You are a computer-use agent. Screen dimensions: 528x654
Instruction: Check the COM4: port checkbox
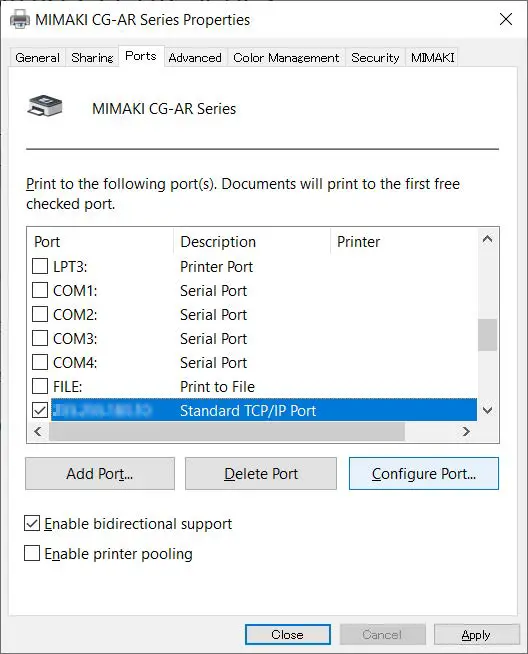tap(40, 362)
